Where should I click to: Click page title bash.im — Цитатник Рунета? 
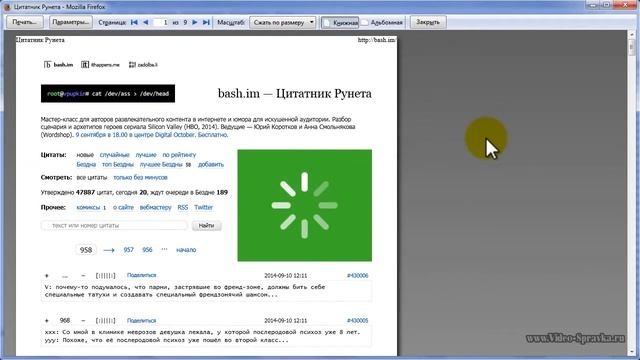(x=295, y=93)
